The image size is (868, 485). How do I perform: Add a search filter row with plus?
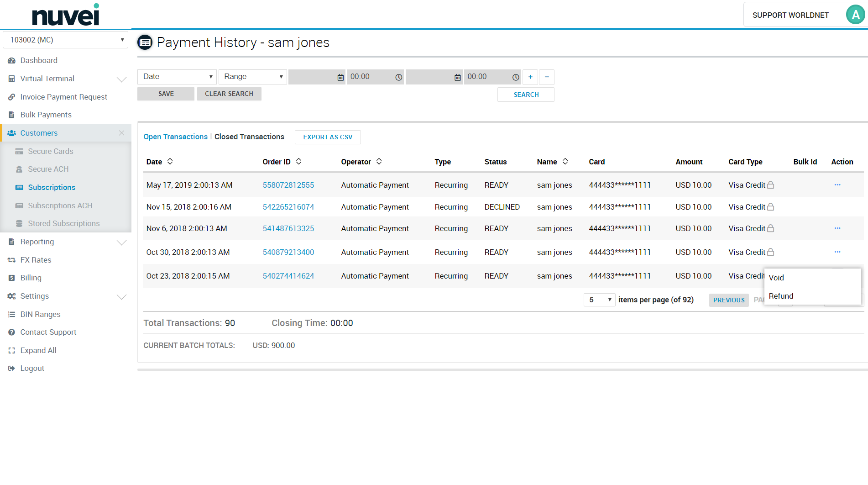530,77
